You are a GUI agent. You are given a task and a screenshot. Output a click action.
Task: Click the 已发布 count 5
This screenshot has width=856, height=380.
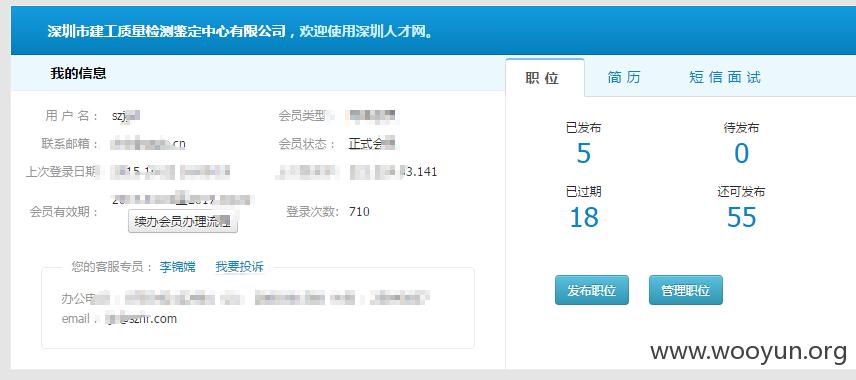click(x=584, y=153)
